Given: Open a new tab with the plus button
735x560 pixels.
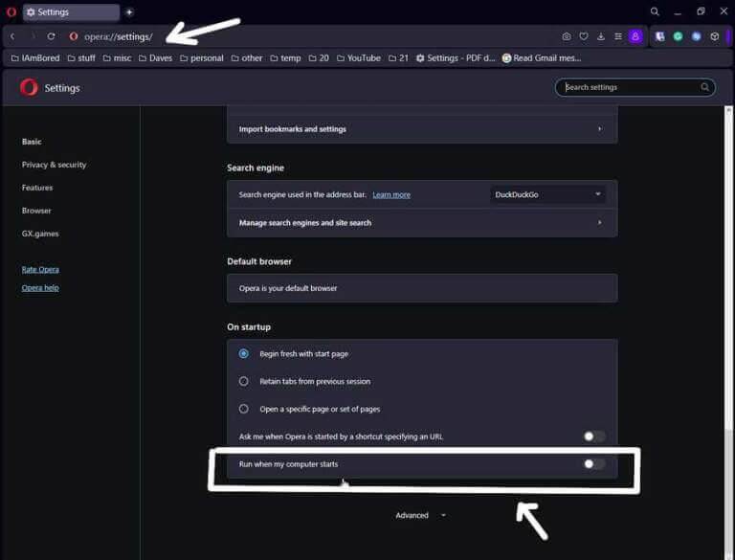Looking at the screenshot, I should tap(129, 12).
